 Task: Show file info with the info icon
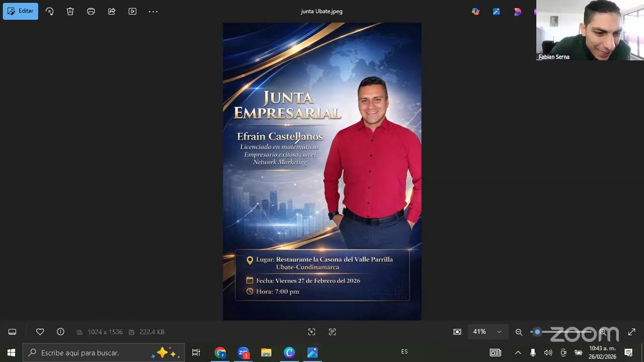click(60, 332)
